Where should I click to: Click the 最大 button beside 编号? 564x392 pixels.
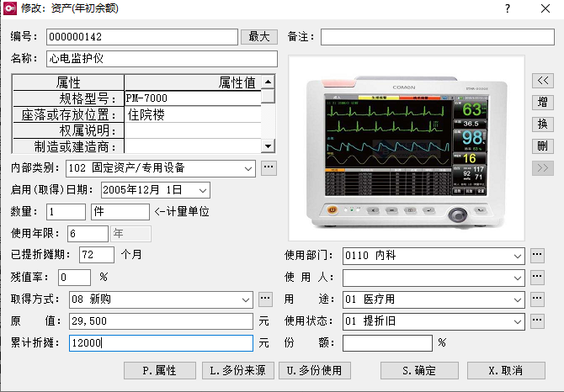[x=258, y=37]
